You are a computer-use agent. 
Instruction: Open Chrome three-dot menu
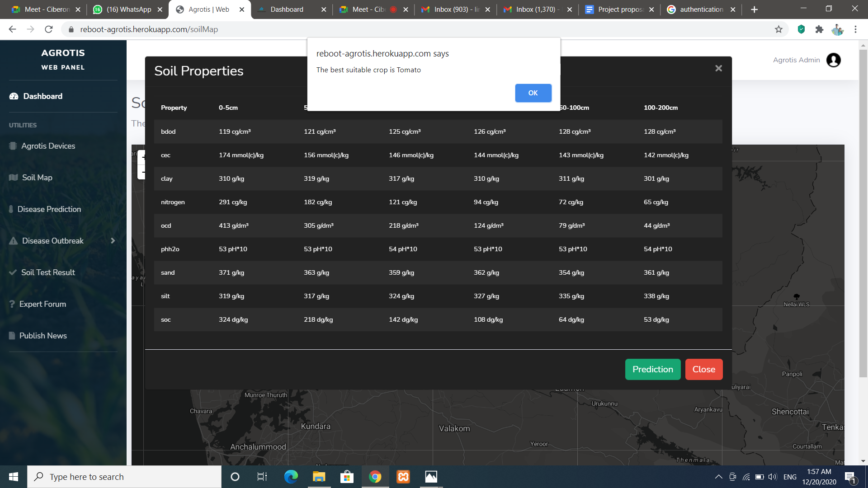point(855,29)
